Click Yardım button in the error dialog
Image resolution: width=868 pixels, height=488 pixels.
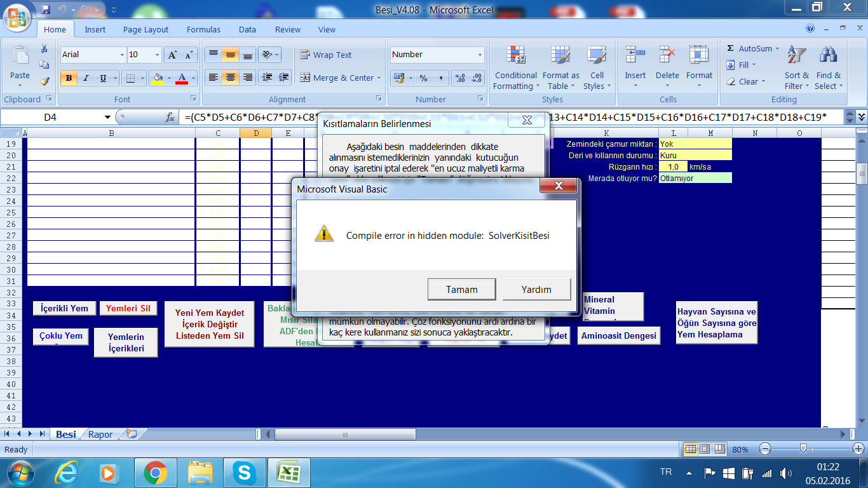pyautogui.click(x=536, y=289)
